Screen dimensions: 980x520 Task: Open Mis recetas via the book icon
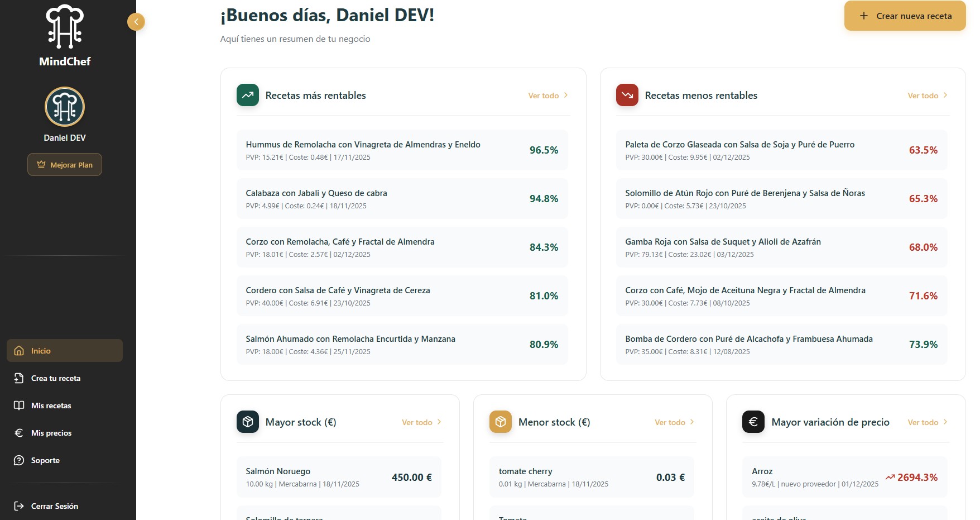point(18,405)
